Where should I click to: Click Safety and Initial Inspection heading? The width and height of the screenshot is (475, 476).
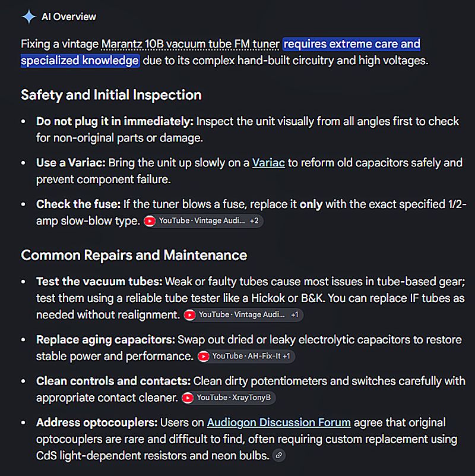[111, 94]
